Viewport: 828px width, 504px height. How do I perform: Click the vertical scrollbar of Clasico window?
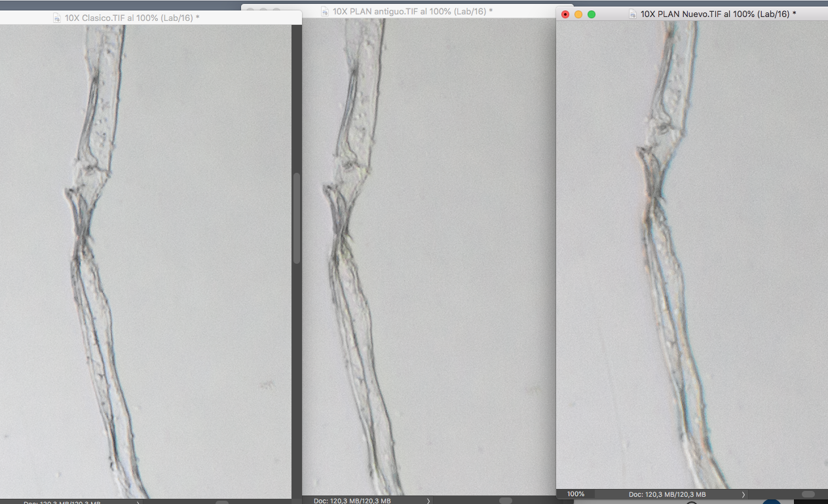tap(297, 219)
